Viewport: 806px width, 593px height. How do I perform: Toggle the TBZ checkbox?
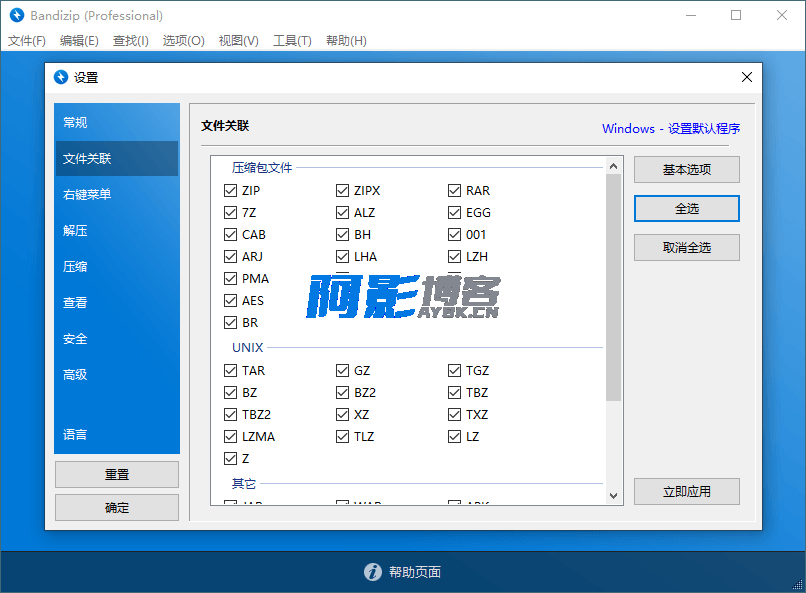tap(454, 393)
